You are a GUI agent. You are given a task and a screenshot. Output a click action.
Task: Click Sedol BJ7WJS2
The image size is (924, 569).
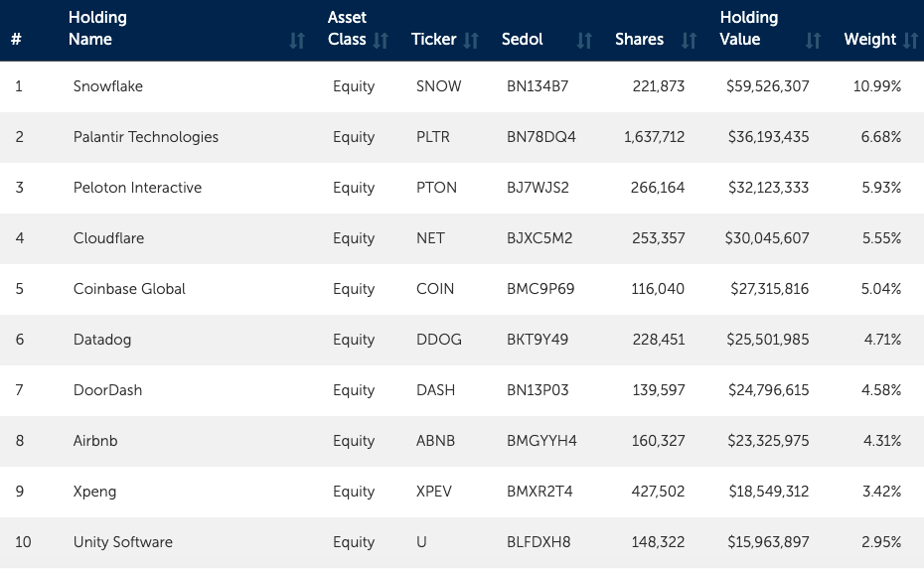point(538,188)
